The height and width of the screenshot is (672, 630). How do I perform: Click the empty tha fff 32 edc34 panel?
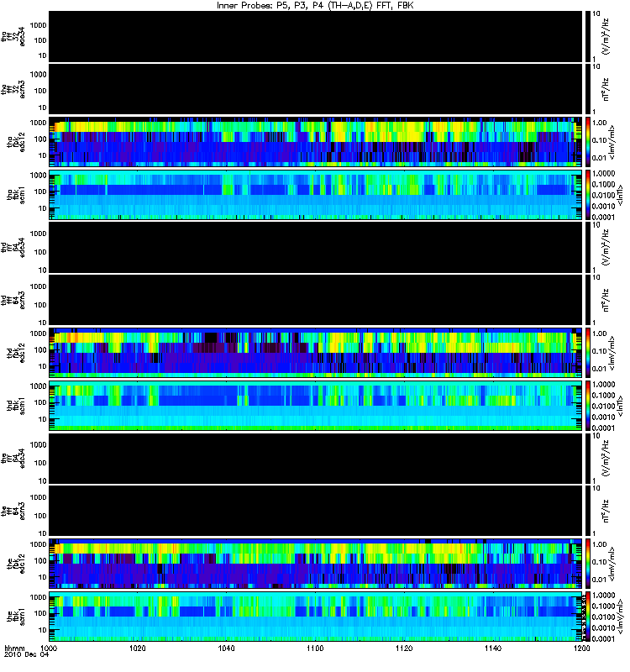tap(316, 36)
